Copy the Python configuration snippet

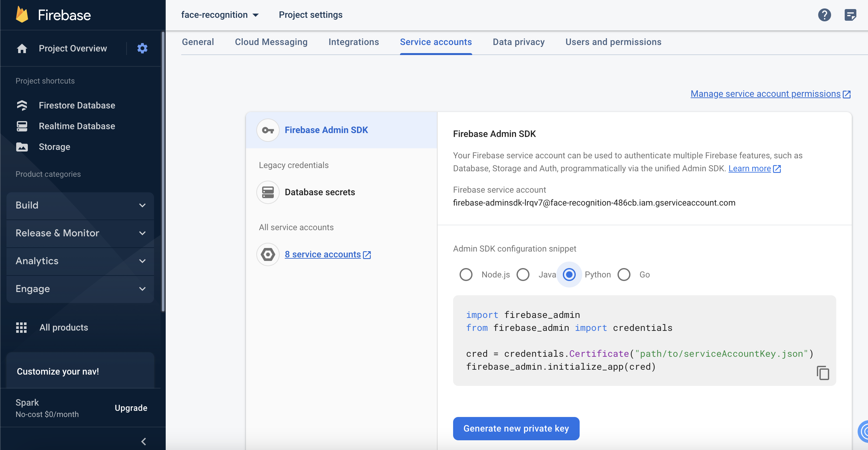822,373
